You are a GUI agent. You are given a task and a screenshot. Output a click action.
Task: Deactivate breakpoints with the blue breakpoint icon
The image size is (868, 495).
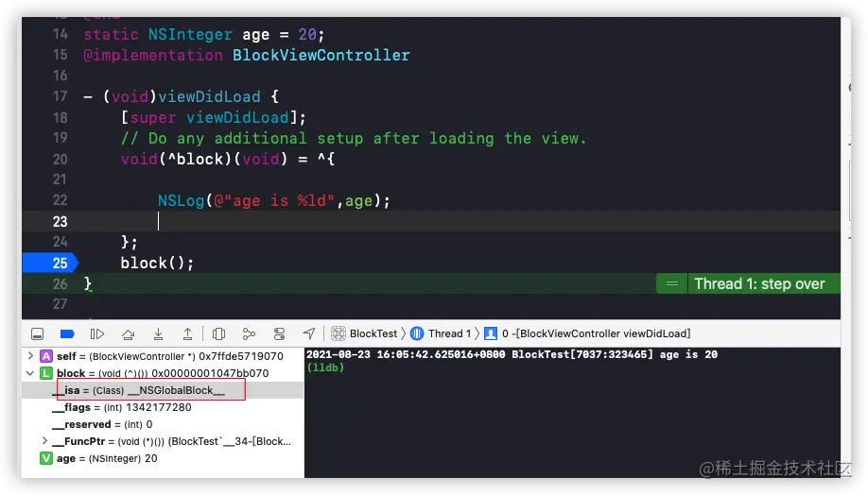67,334
